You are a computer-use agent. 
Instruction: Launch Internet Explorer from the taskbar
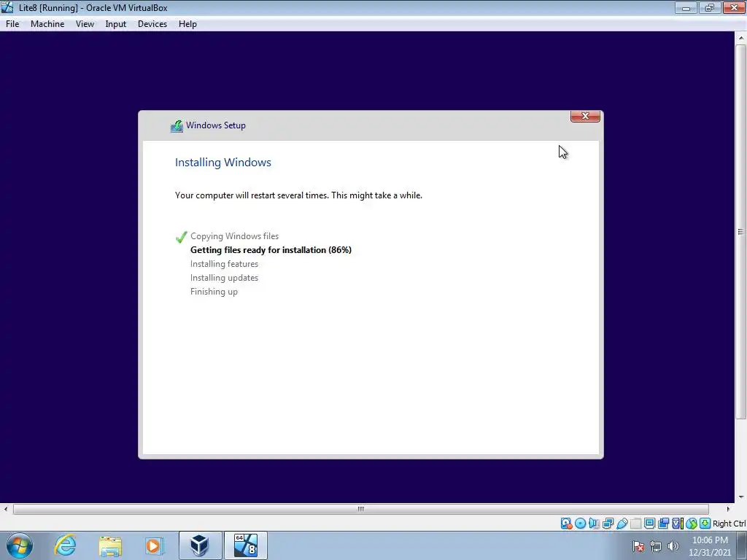coord(65,545)
